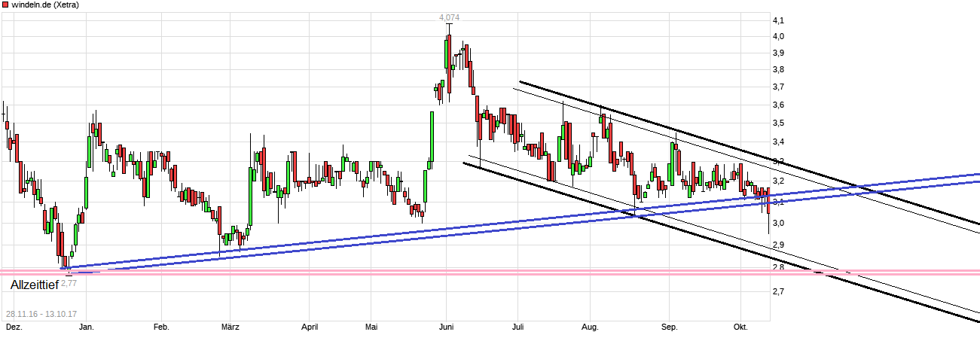Select April on the time axis
The height and width of the screenshot is (338, 980).
[310, 327]
